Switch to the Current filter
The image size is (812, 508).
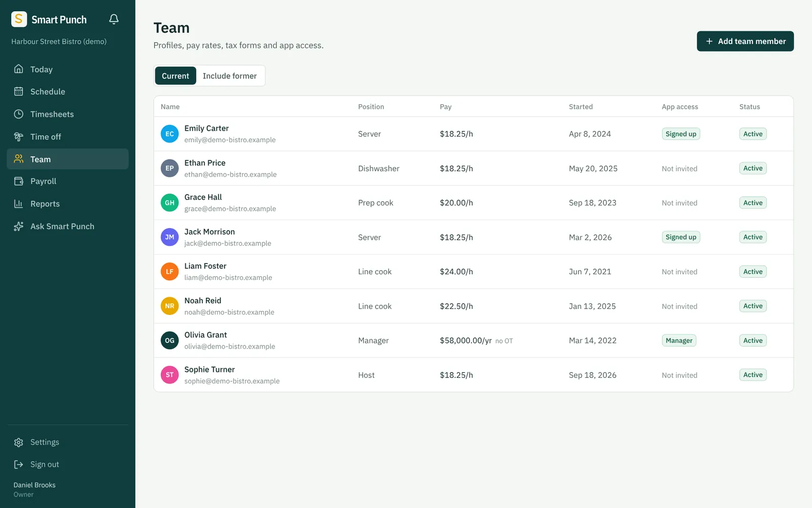[175, 76]
